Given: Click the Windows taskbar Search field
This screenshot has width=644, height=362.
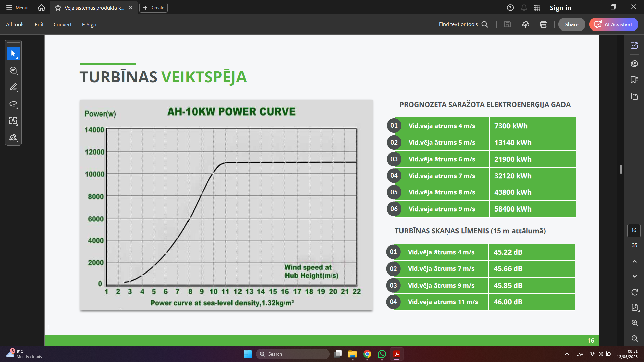Looking at the screenshot, I should 292,354.
